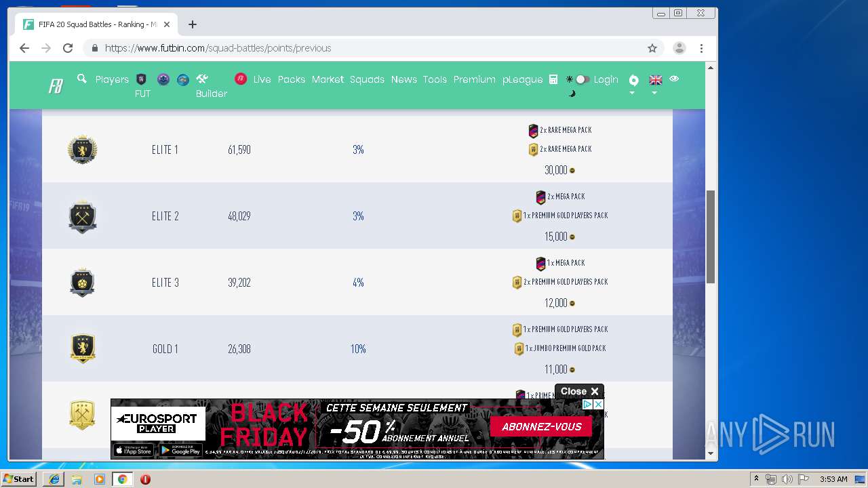This screenshot has height=488, width=868.
Task: Open the Tools menu item
Action: [x=435, y=79]
